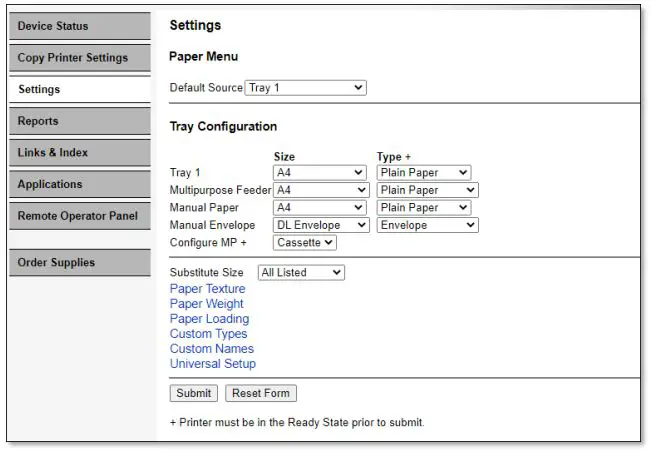This screenshot has height=452, width=651.
Task: Click the Manual Envelope row label
Action: (213, 225)
